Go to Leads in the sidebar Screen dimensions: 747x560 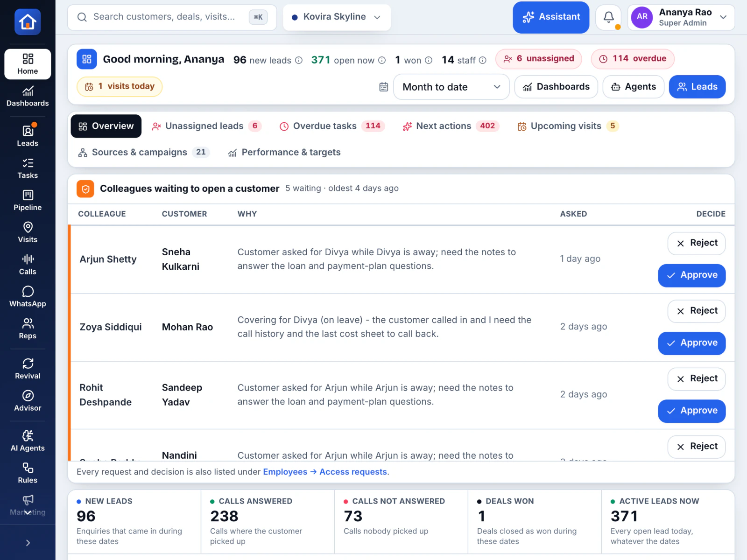point(28,136)
